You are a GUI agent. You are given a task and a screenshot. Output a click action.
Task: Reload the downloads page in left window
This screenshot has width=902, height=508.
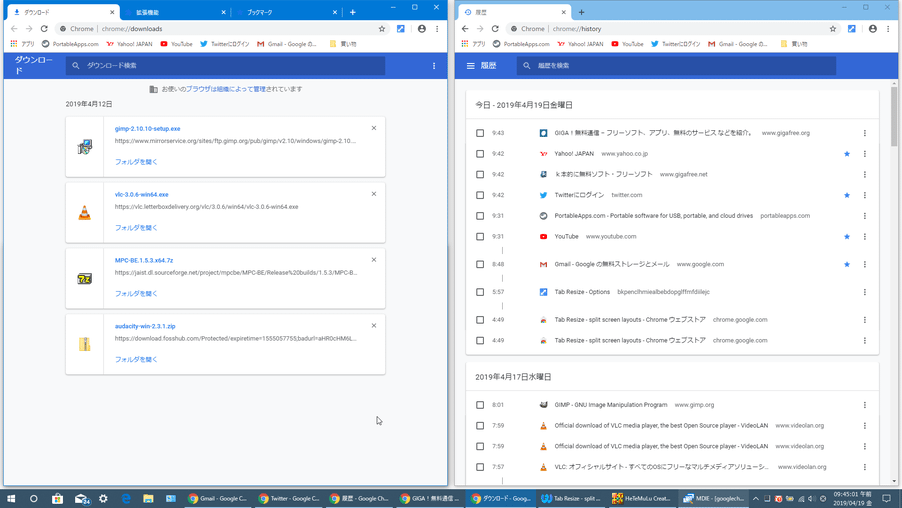pos(44,29)
